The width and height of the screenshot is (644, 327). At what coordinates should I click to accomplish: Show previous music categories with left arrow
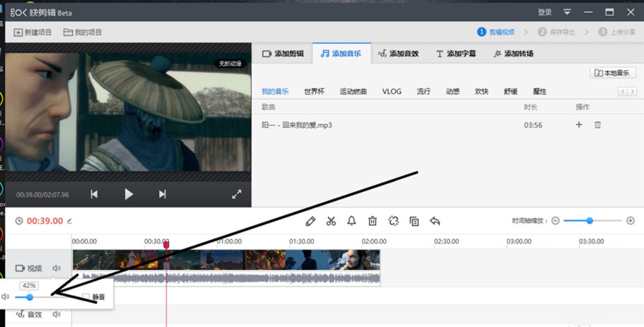point(623,91)
